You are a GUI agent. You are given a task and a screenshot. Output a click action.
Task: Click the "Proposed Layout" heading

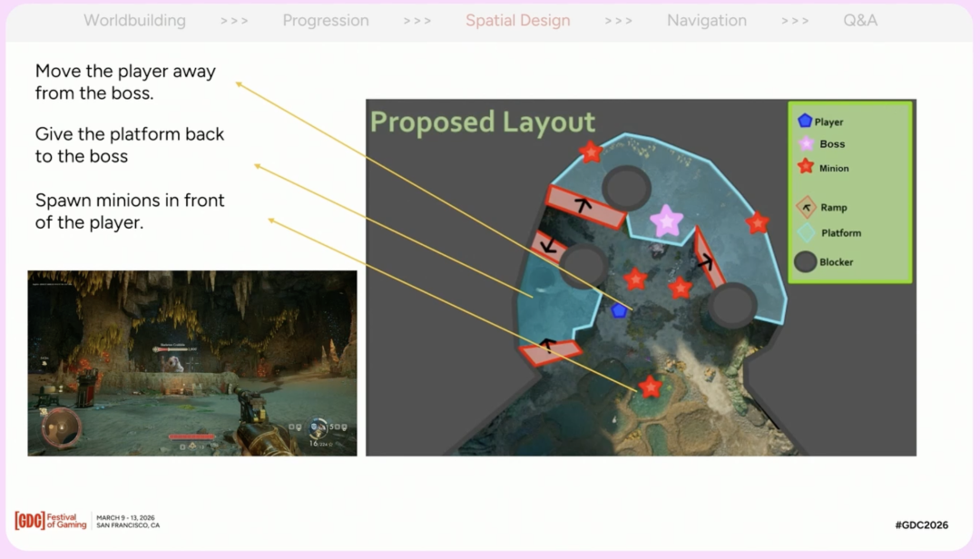(x=483, y=122)
